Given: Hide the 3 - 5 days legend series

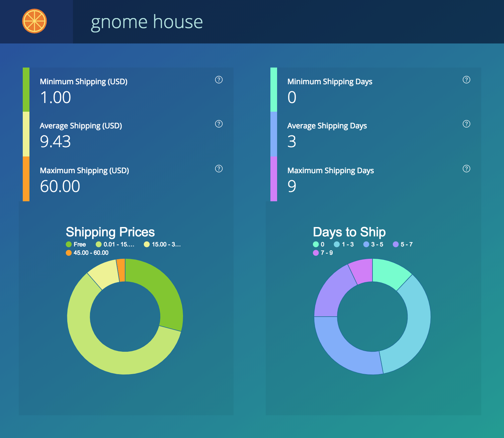Looking at the screenshot, I should [373, 244].
